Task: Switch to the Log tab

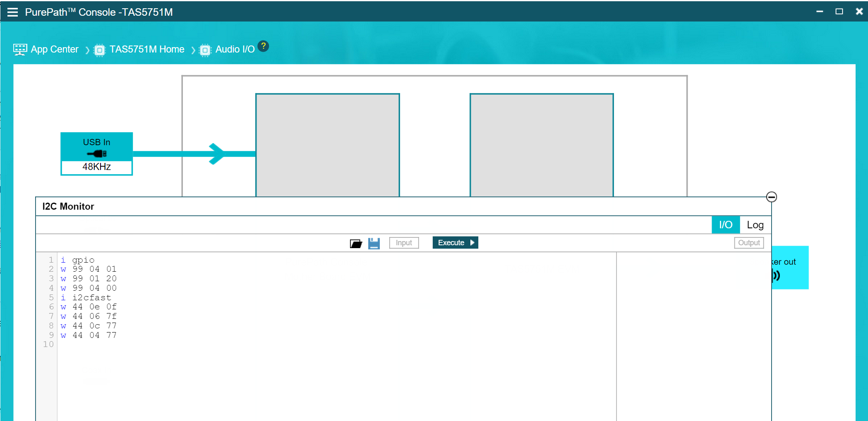Action: (755, 225)
